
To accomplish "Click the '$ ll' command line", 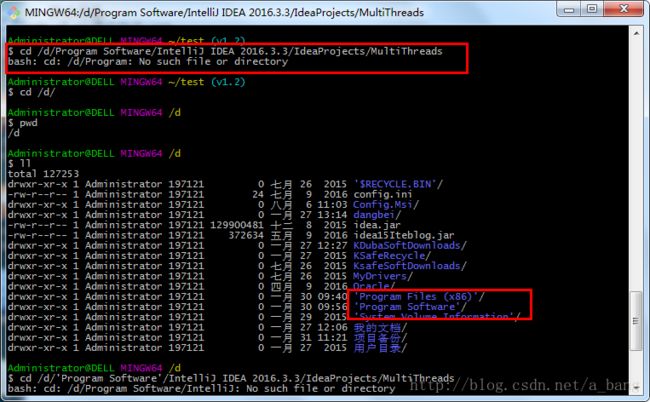I will click(19, 164).
